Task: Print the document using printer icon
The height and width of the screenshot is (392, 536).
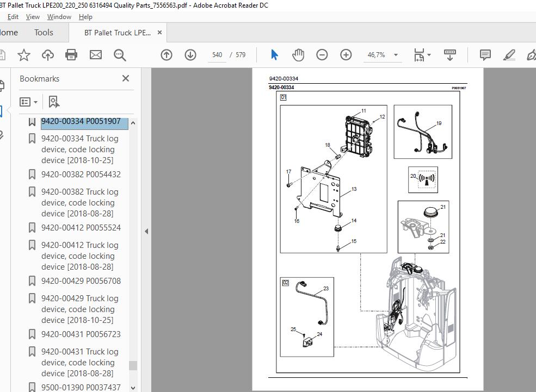Action: click(71, 54)
